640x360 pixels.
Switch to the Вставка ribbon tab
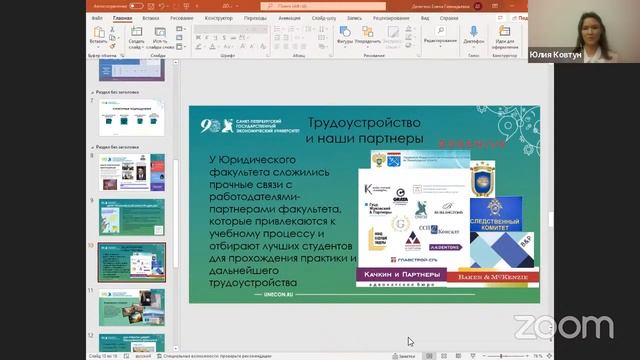pos(151,18)
